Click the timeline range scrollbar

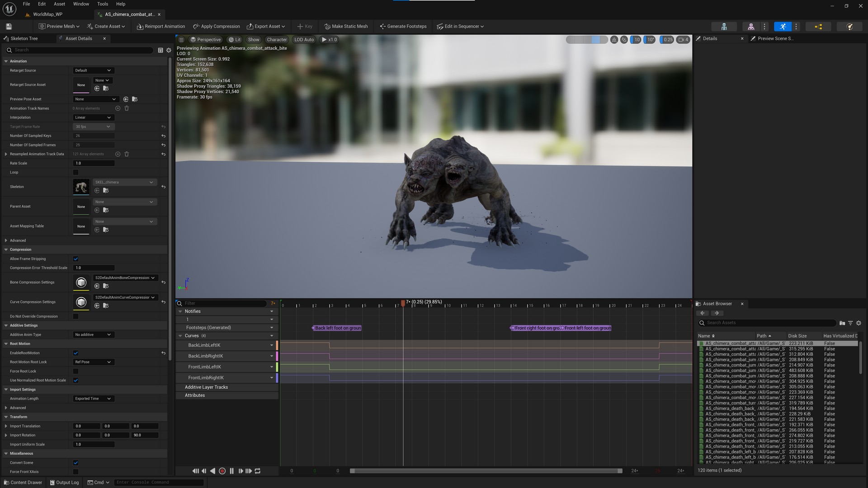[x=486, y=471]
